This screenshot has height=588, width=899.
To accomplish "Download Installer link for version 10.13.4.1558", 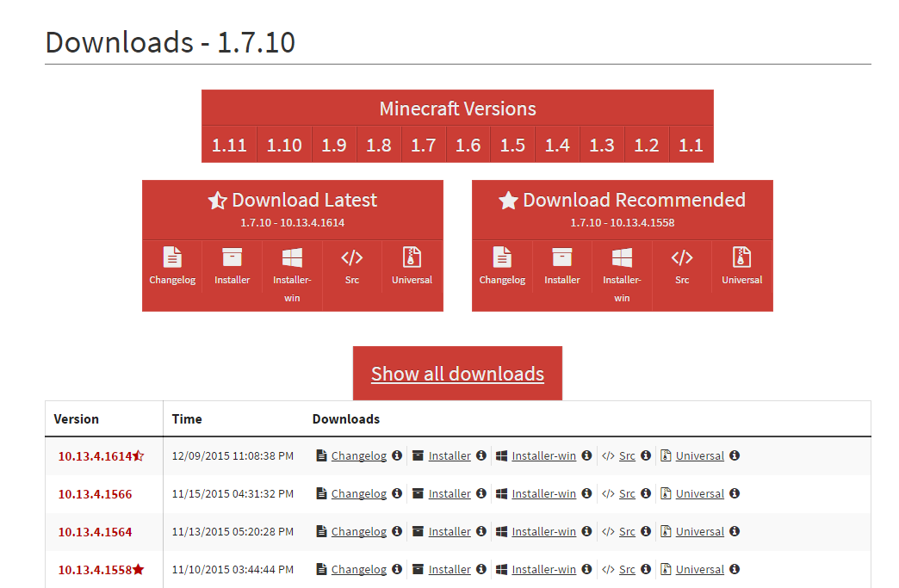I will [x=449, y=569].
